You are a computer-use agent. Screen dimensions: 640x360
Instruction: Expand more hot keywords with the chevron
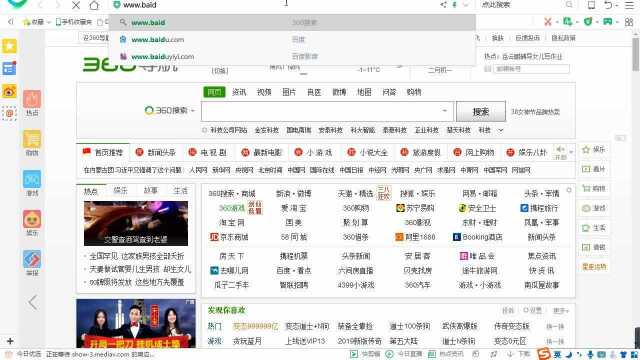501,130
